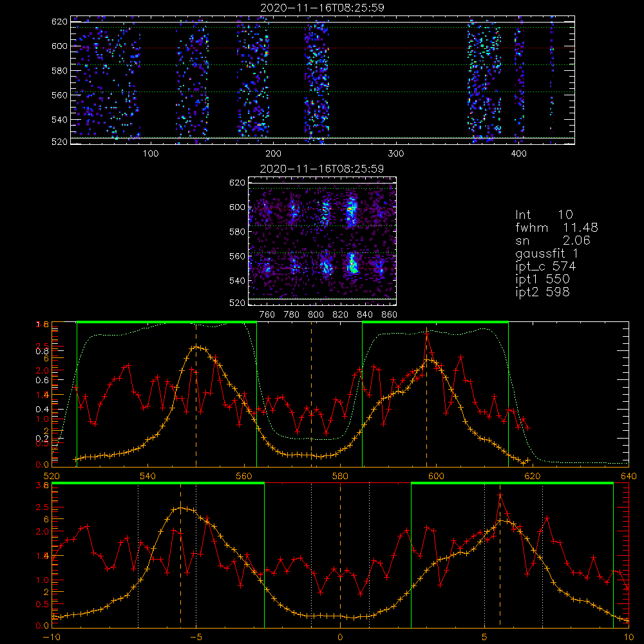Click red curve's tallest peak in bottom plot
This screenshot has width=644, height=644.
(500, 495)
